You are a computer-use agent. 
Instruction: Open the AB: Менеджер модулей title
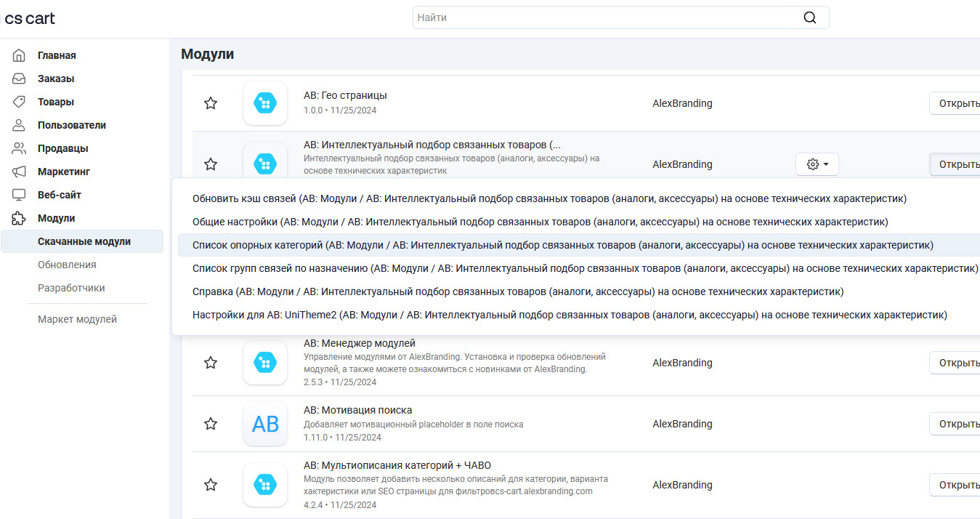360,343
